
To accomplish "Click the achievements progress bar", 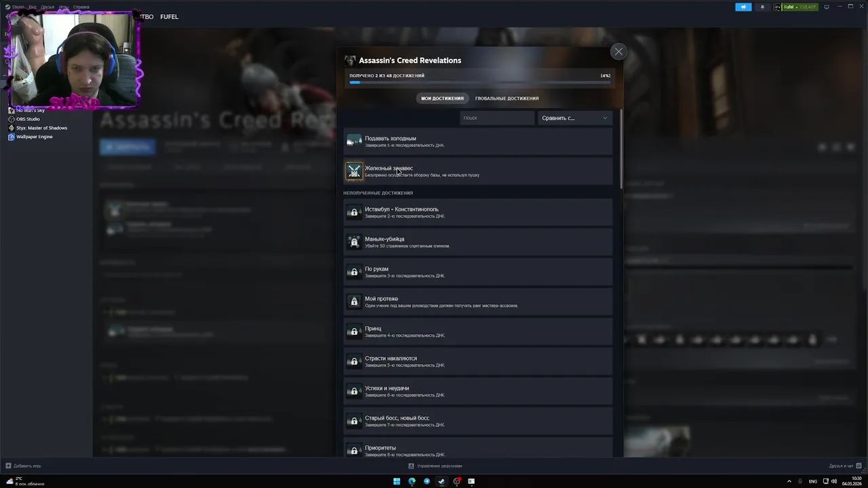I will [x=480, y=83].
